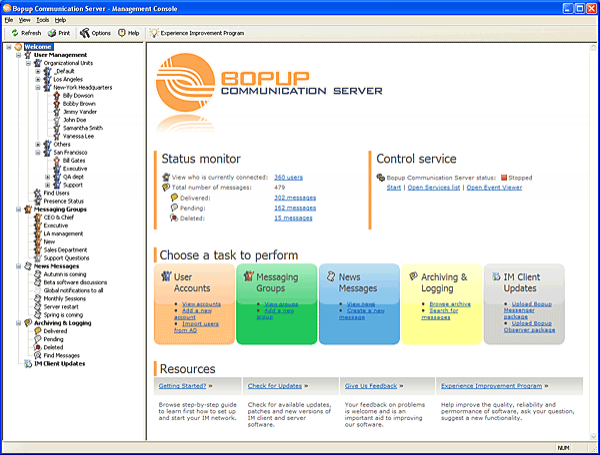Expand the Los Angeles unit
Viewport: 600px width, 455px height.
38,80
